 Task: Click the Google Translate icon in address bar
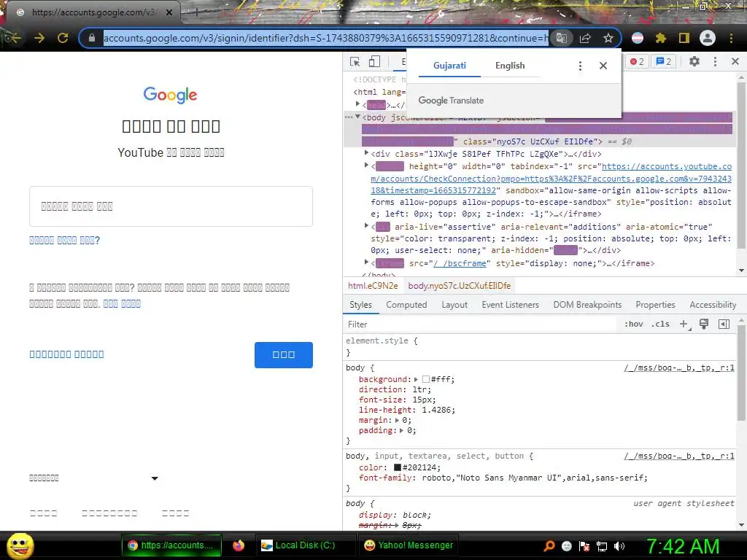coord(561,38)
